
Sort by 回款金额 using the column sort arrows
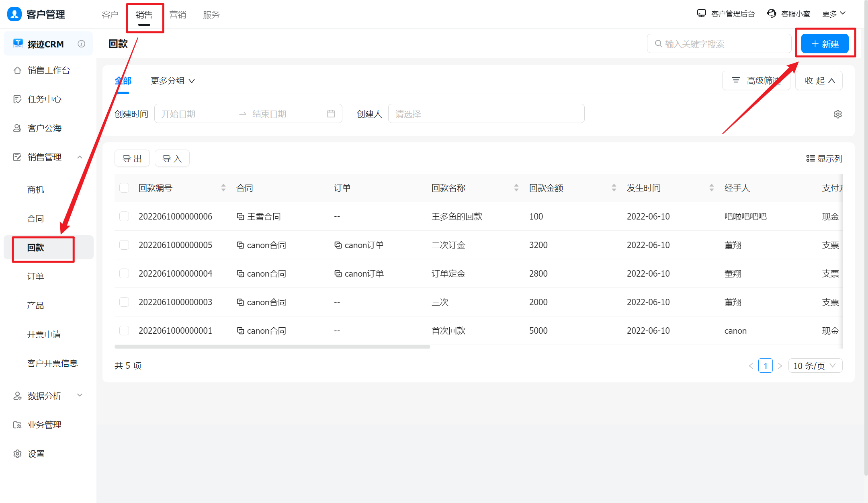[x=614, y=188]
